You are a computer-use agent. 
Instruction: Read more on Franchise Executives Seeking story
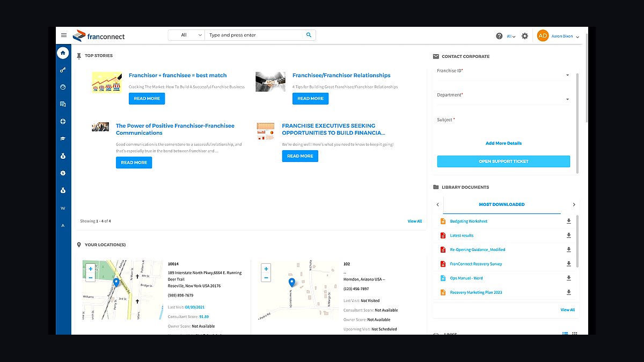point(300,156)
